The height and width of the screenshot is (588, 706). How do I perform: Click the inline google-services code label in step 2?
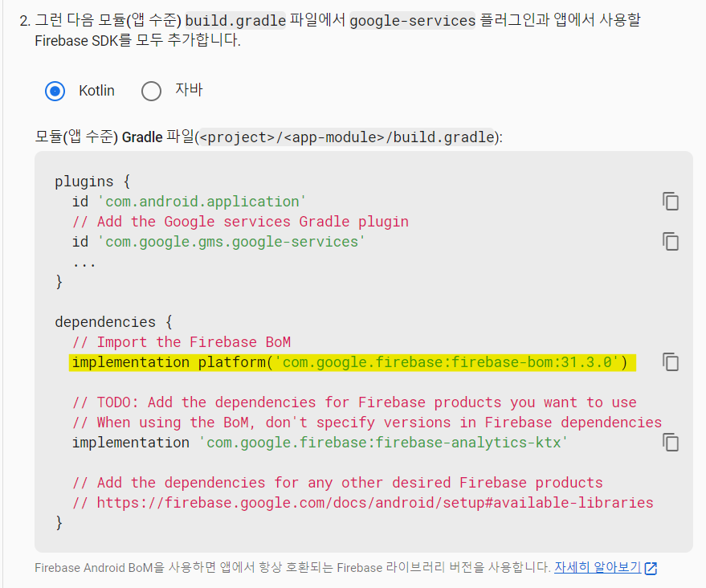point(412,21)
